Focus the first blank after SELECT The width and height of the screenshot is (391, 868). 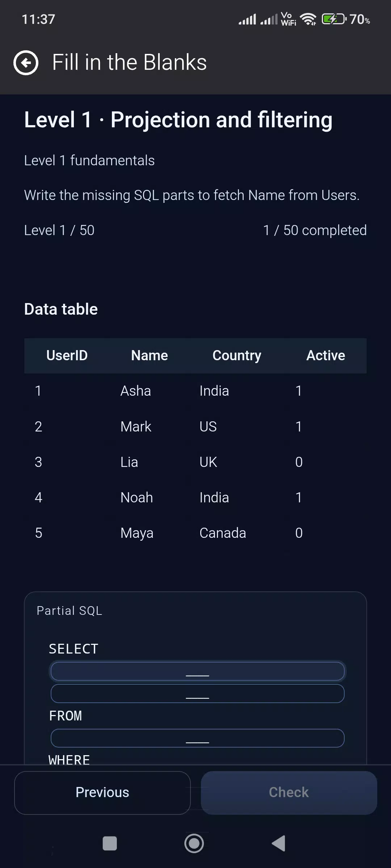tap(197, 671)
